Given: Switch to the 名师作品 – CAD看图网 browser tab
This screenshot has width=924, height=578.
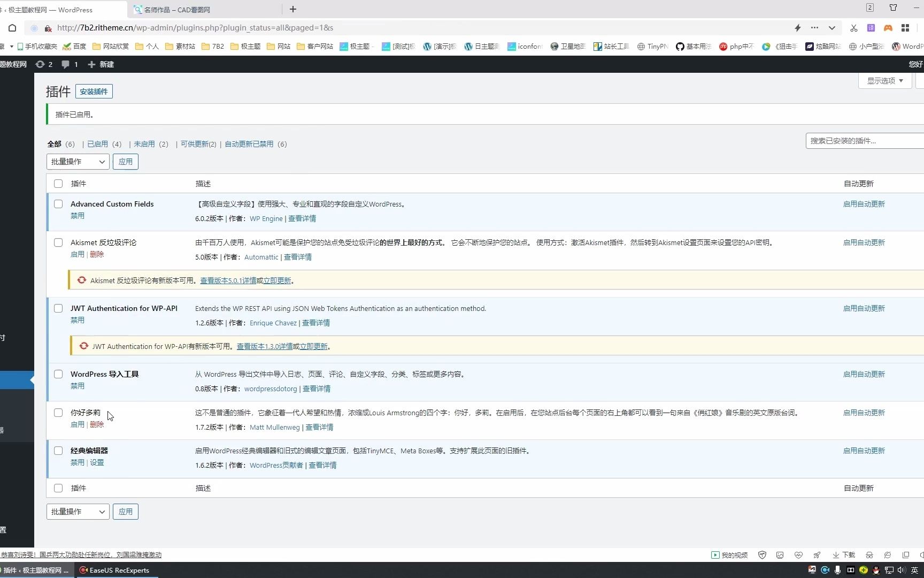Looking at the screenshot, I should (x=205, y=10).
